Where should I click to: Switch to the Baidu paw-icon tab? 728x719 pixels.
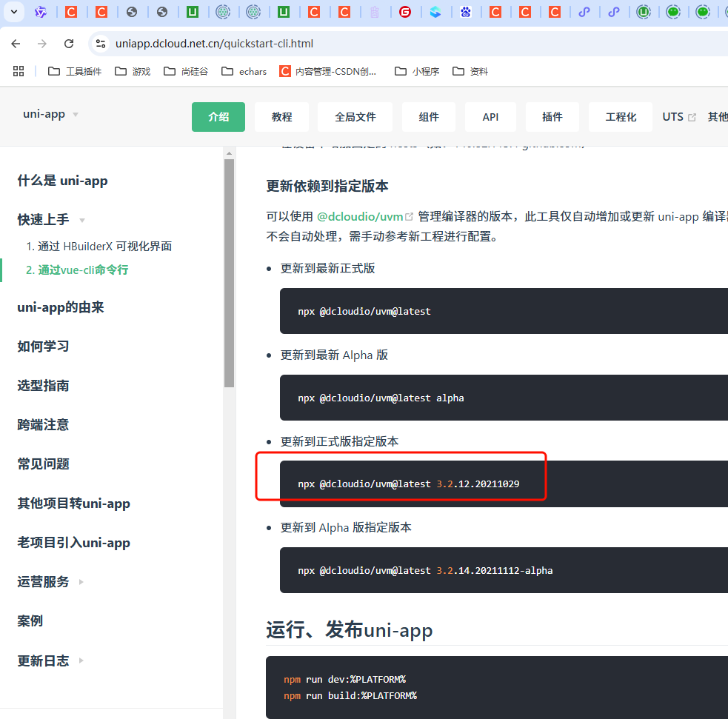pyautogui.click(x=465, y=12)
